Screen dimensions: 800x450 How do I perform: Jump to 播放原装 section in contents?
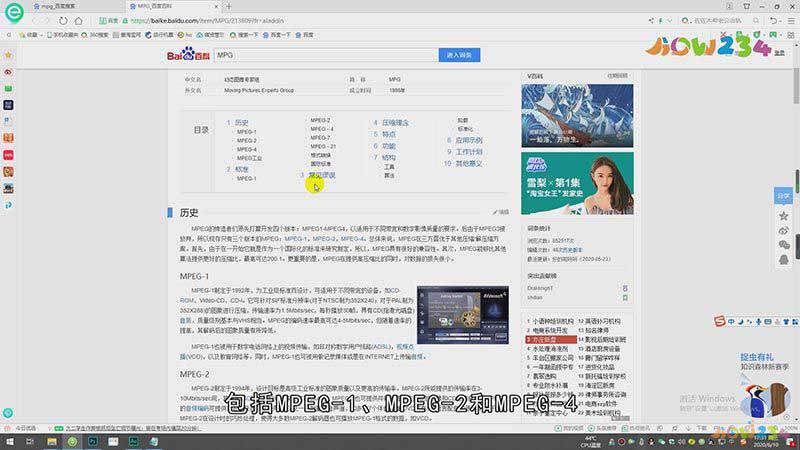click(322, 176)
